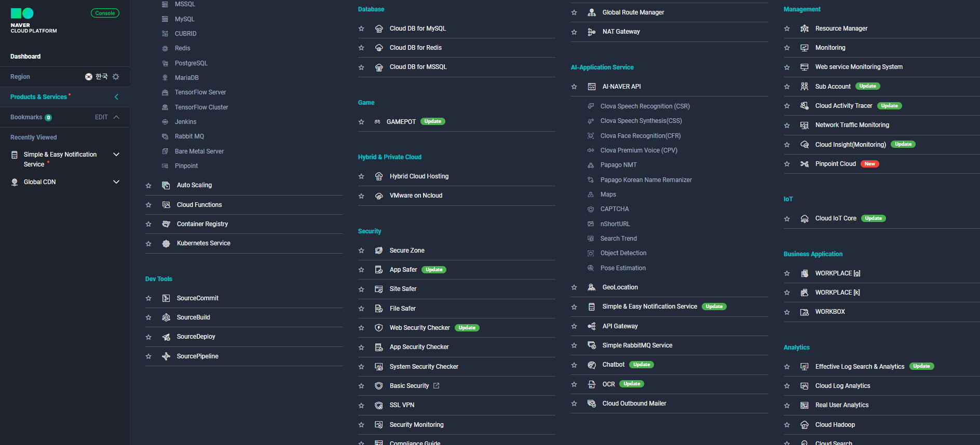The image size is (980, 445).
Task: Click the Console badge button
Action: pyautogui.click(x=105, y=13)
